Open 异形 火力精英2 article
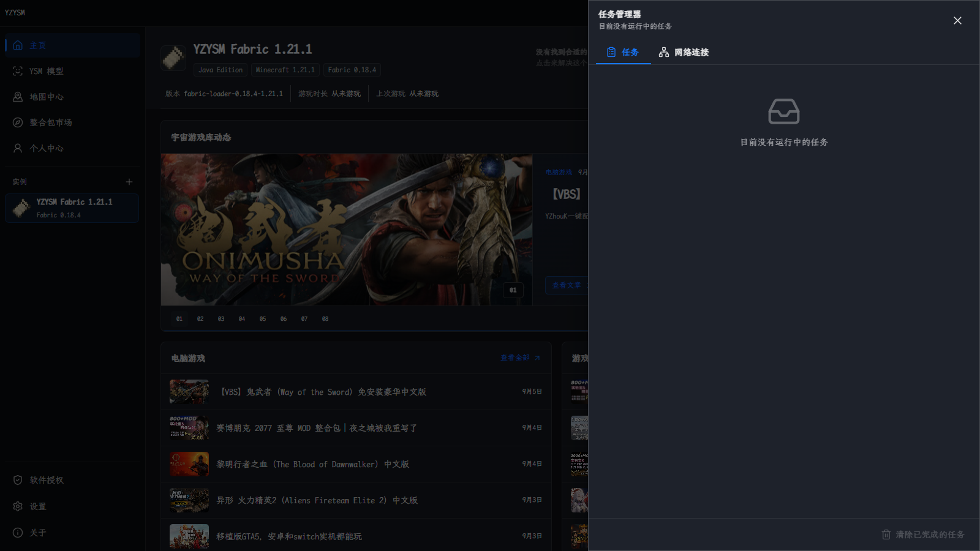Image resolution: width=980 pixels, height=551 pixels. pyautogui.click(x=356, y=500)
